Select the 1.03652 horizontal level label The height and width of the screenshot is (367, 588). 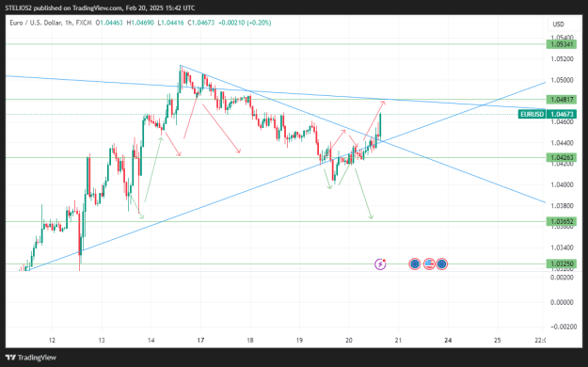pos(562,221)
